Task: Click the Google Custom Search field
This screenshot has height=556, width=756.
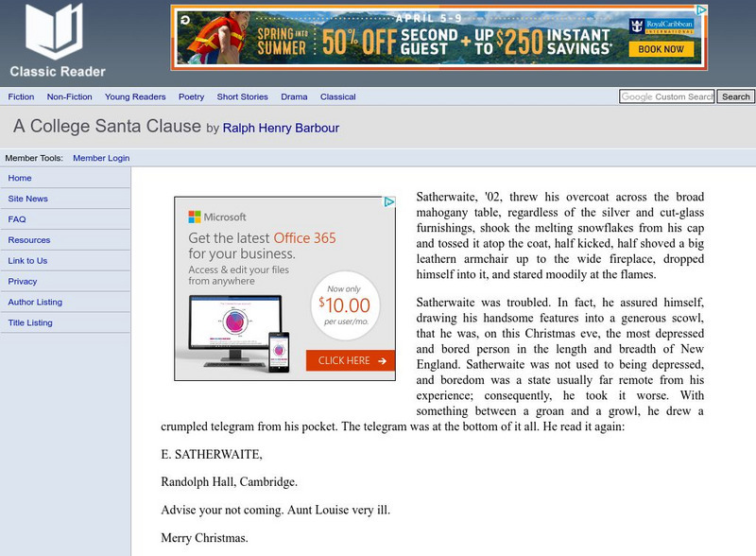Action: [667, 96]
